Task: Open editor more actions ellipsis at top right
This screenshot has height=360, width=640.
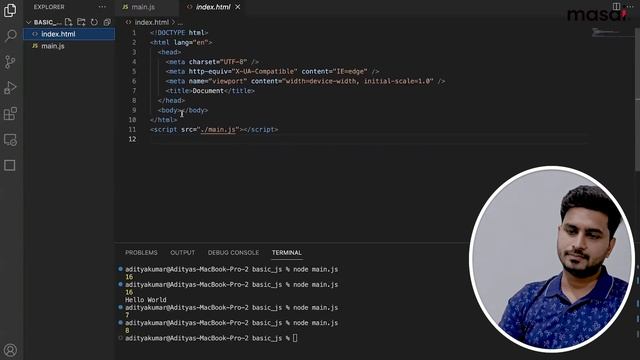Action: [631, 7]
